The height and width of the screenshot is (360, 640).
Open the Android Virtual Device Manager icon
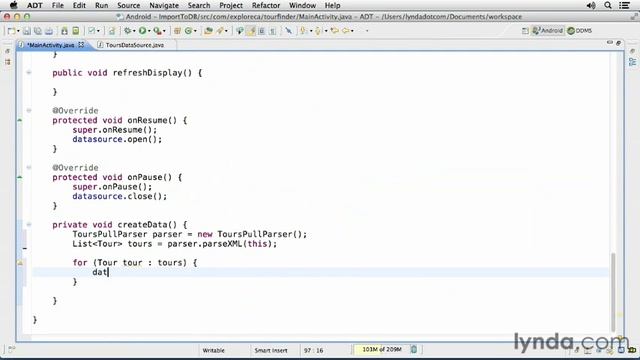(76, 31)
